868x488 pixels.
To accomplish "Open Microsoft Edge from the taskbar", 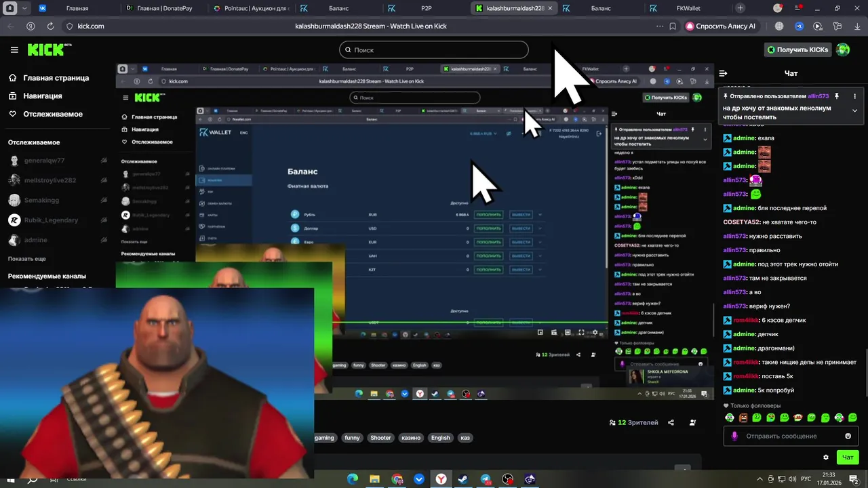I will coord(352,479).
